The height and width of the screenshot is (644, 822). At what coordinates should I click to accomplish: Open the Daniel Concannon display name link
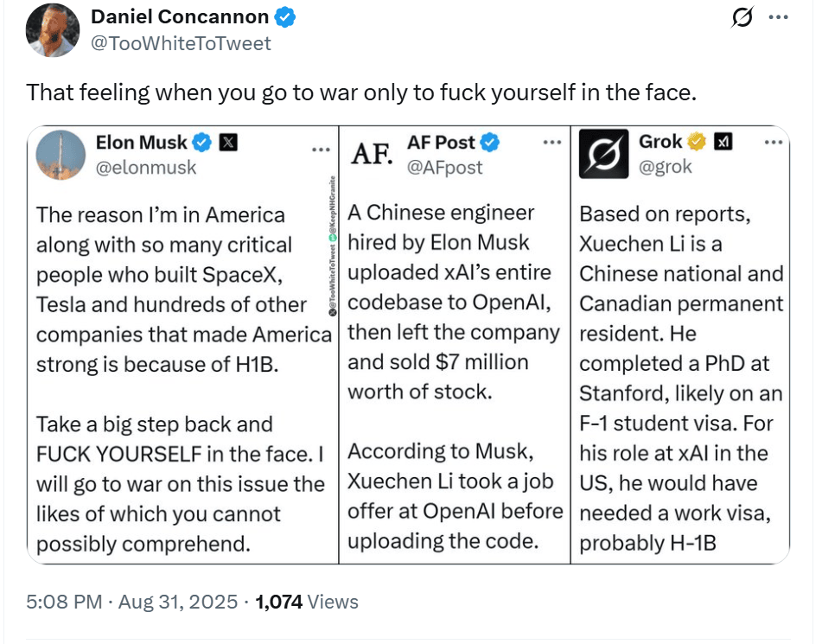[x=180, y=16]
